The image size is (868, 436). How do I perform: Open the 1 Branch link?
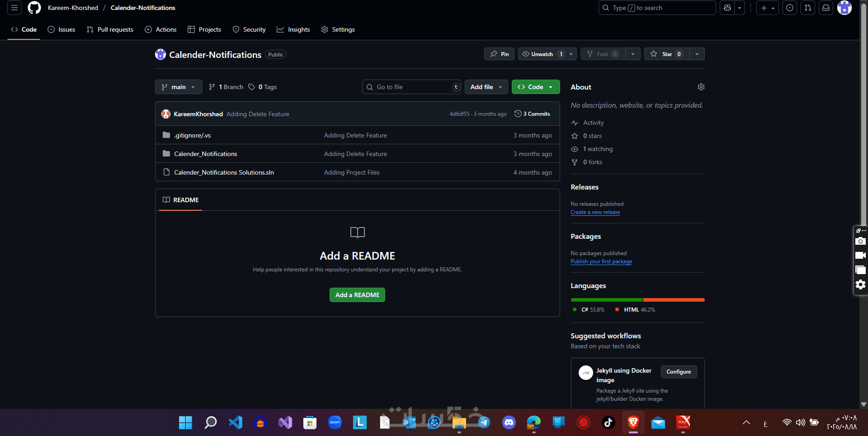[x=226, y=87]
